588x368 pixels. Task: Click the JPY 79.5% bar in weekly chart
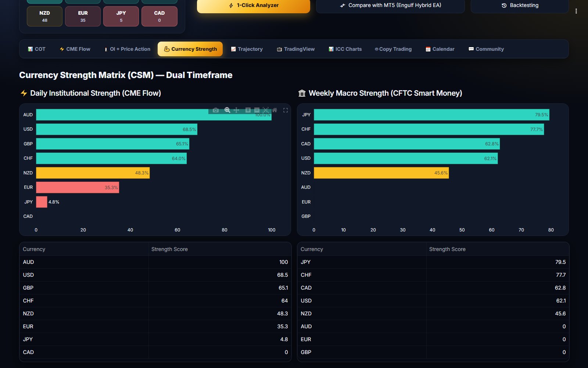431,115
